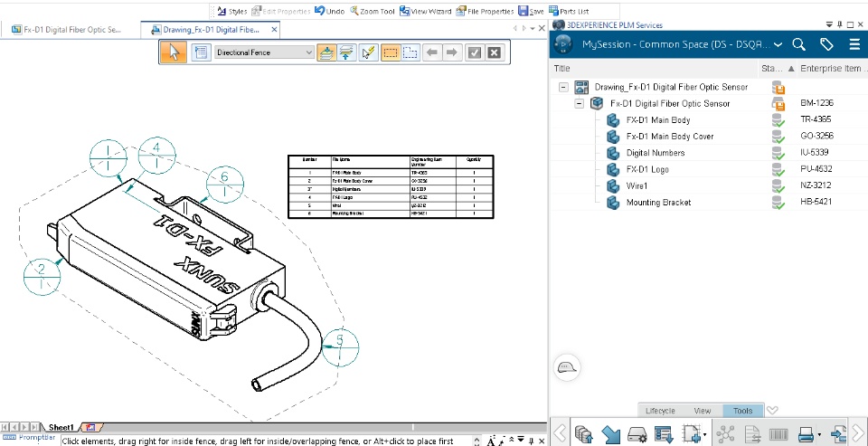Viewport: 868px width, 446px height.
Task: Click the status icon for Wire1 row
Action: 778,186
